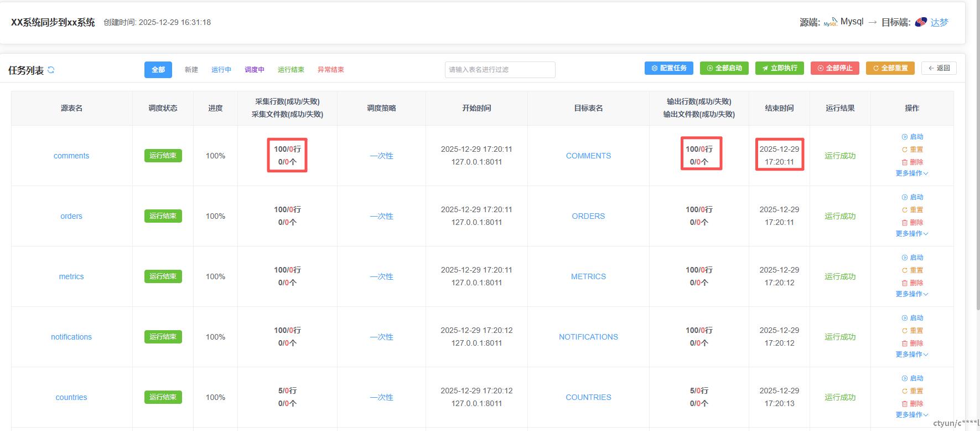The height and width of the screenshot is (431, 980).
Task: Expand 更多操作 for comments row
Action: (x=911, y=173)
